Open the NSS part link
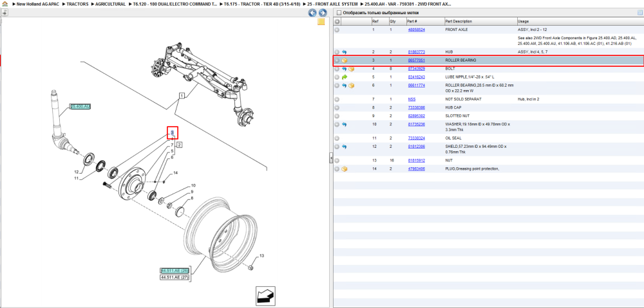The width and height of the screenshot is (644, 308). pyautogui.click(x=412, y=99)
